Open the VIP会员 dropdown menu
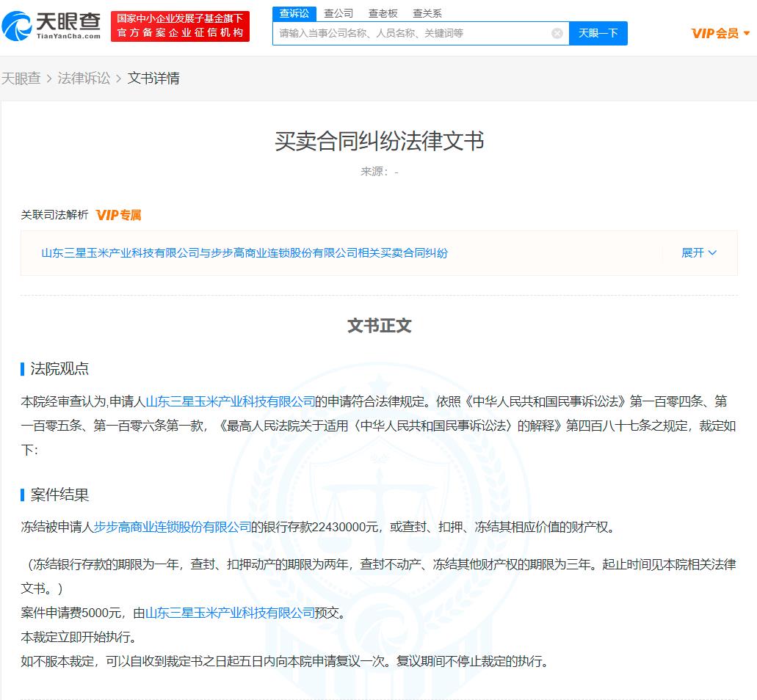Viewport: 757px width, 700px height. click(720, 33)
